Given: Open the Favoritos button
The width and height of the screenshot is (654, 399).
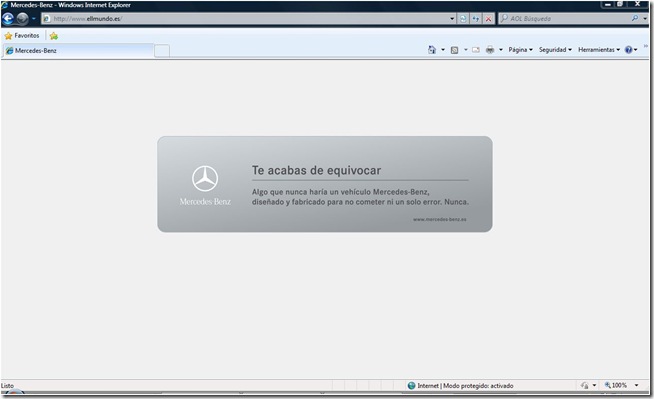Looking at the screenshot, I should [22, 36].
